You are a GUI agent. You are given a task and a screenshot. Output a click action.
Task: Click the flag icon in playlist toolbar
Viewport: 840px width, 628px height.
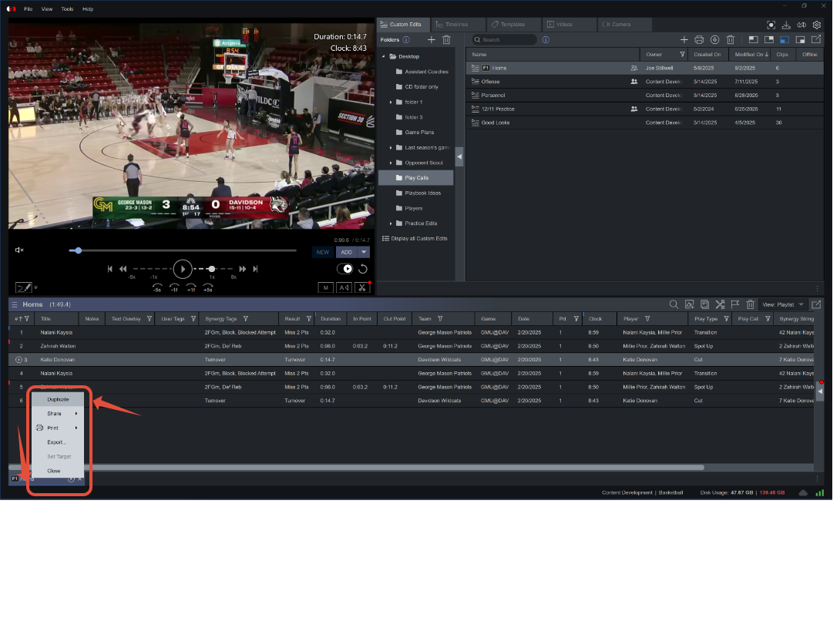[x=735, y=304]
